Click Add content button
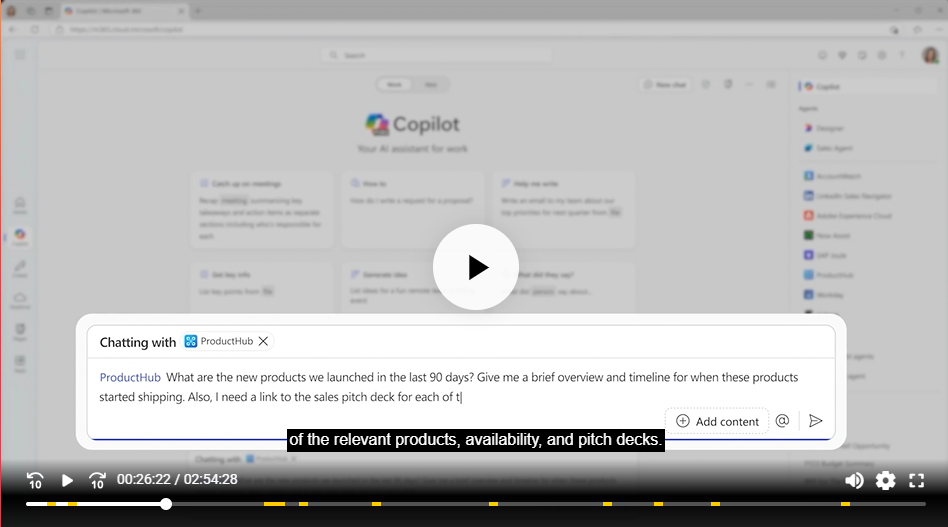The width and height of the screenshot is (948, 527). pos(717,421)
